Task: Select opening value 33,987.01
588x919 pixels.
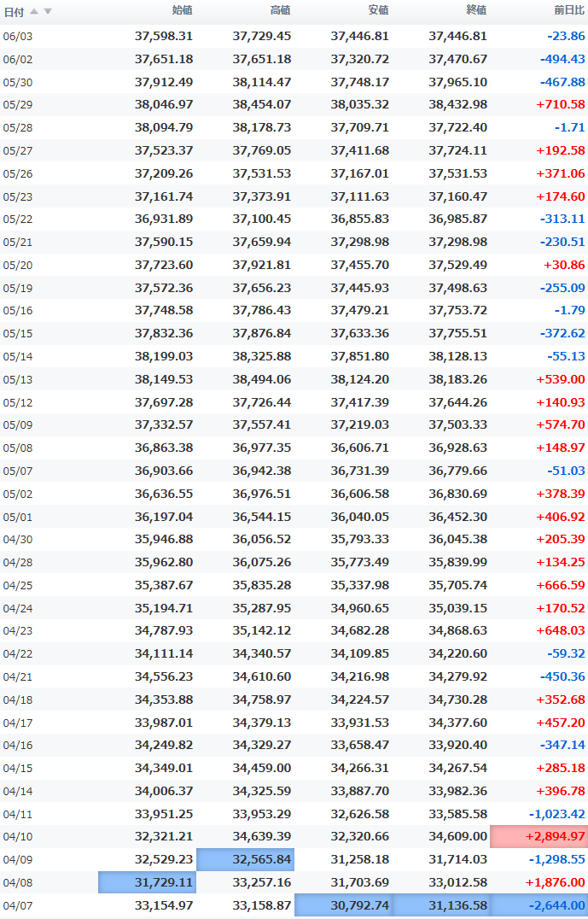Action: [x=163, y=723]
